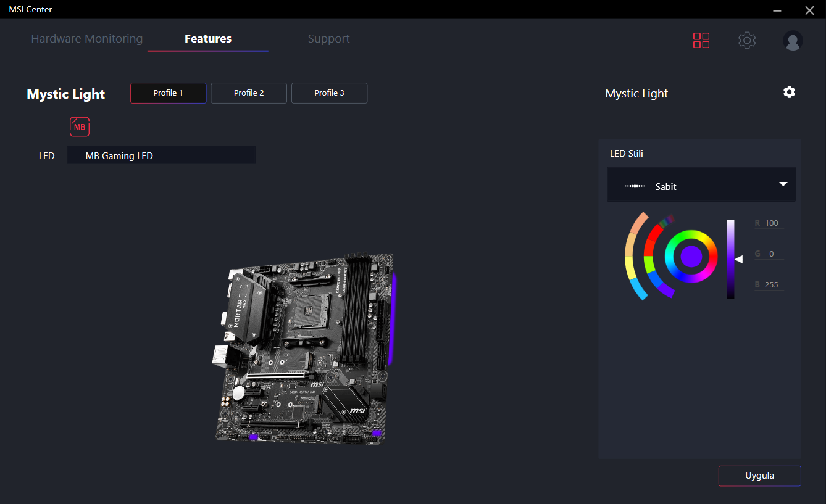Choose the lime green swatch on inner arc
This screenshot has width=826, height=504.
[649, 264]
